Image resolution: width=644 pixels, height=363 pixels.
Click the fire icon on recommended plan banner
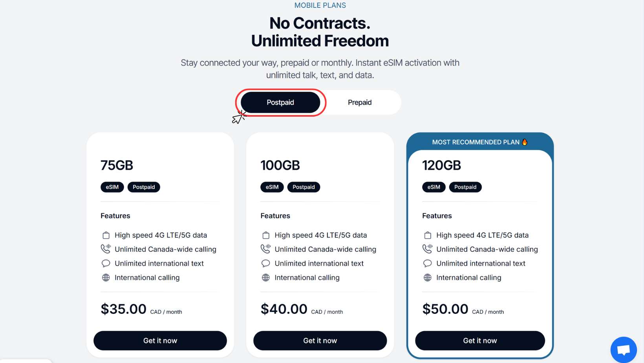coord(525,142)
